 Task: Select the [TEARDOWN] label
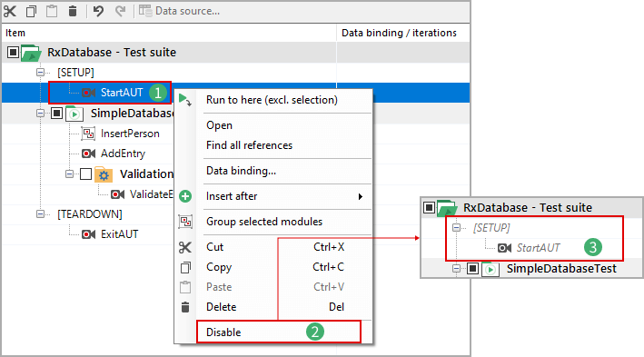pos(90,214)
